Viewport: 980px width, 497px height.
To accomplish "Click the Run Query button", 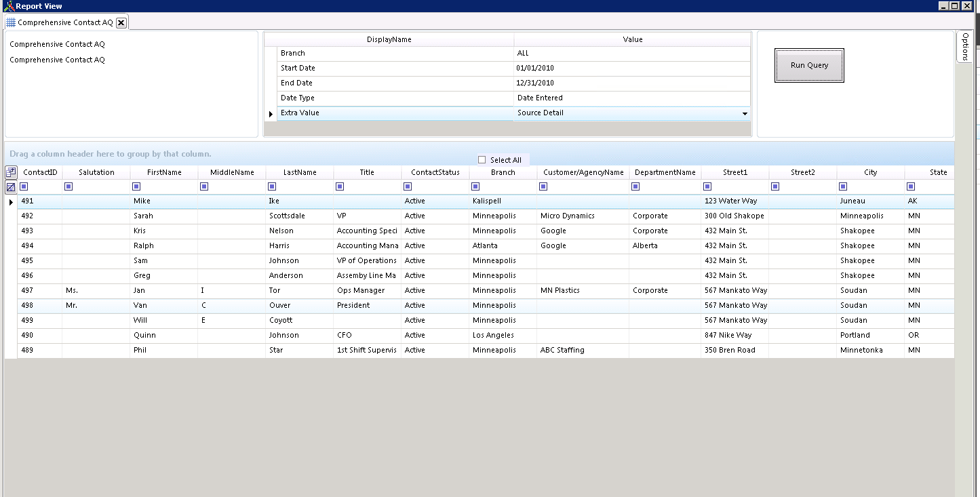I will [x=809, y=66].
